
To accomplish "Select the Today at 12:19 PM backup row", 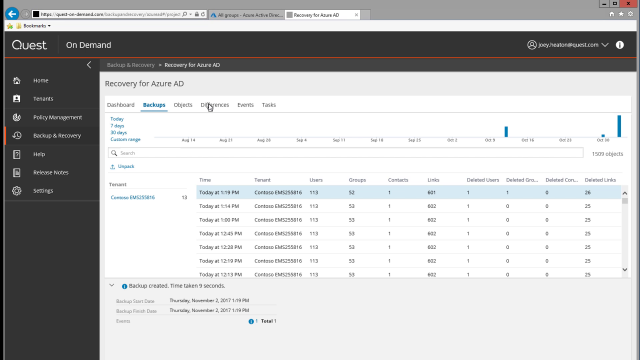I will point(408,261).
